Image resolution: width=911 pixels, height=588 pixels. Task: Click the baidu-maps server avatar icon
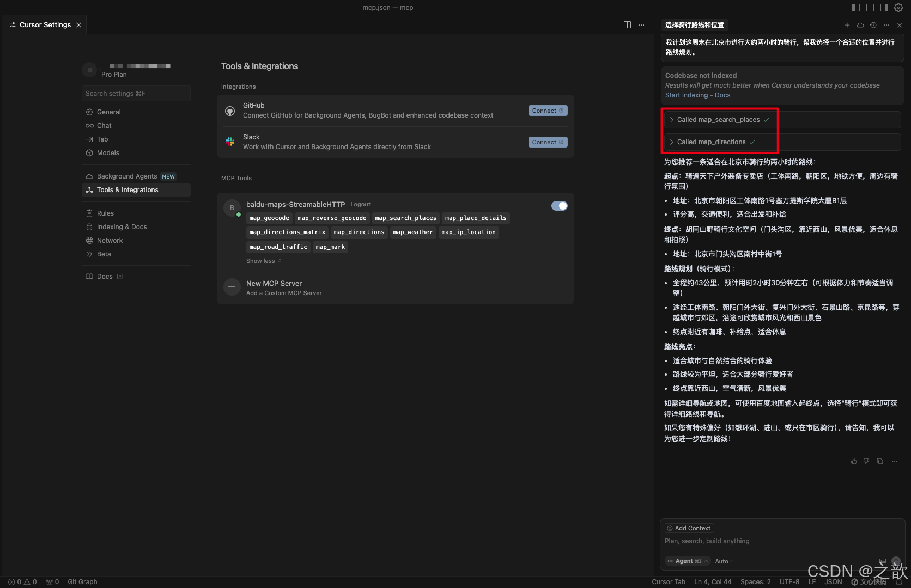coord(232,208)
